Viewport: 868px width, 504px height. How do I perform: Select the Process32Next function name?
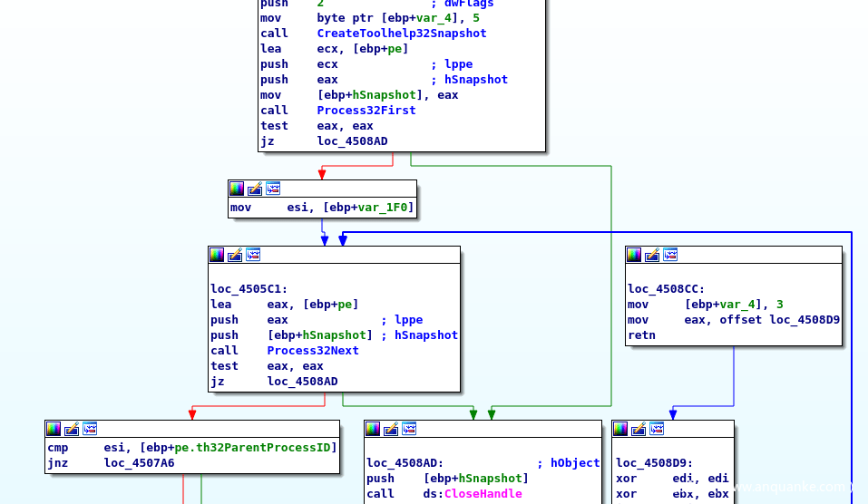pyautogui.click(x=312, y=351)
